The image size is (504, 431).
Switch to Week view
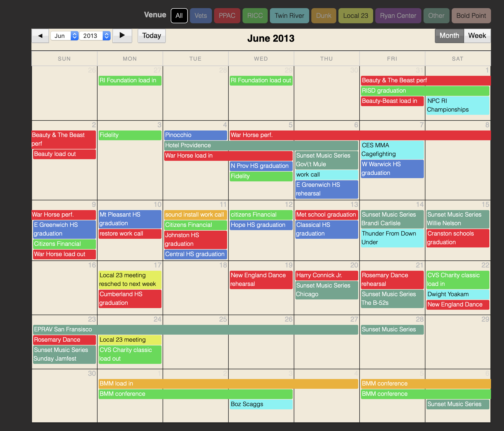click(x=477, y=36)
